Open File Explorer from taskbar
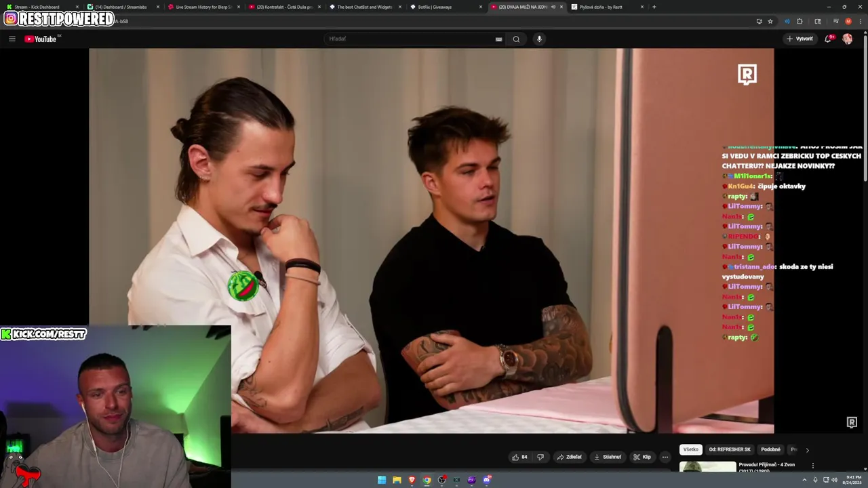Image resolution: width=868 pixels, height=488 pixels. pos(397,480)
